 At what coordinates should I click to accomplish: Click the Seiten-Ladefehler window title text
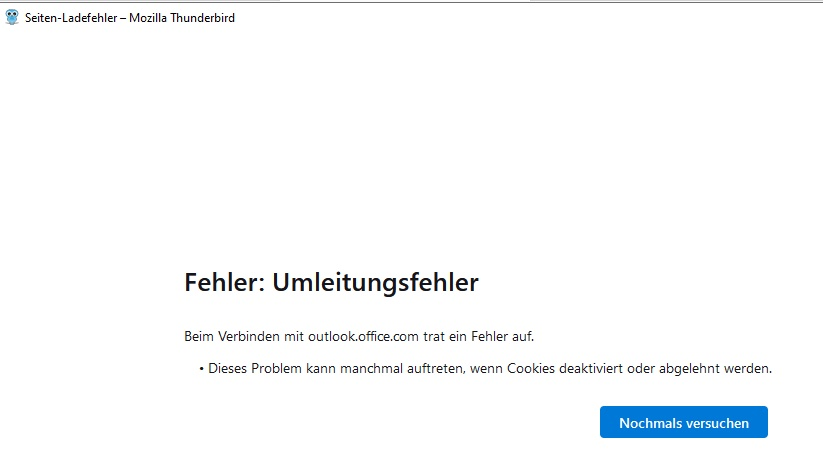[130, 18]
